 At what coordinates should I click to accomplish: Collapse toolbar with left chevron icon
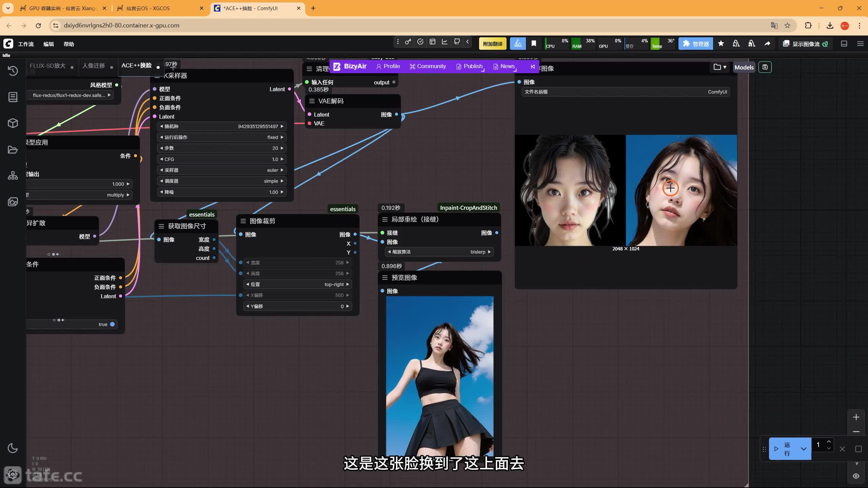coord(468,42)
